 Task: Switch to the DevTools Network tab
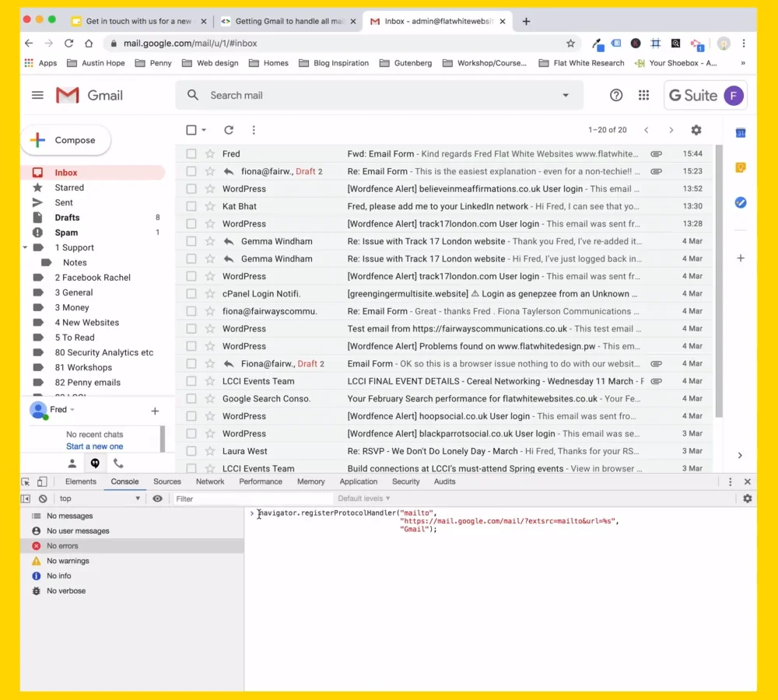[x=210, y=481]
